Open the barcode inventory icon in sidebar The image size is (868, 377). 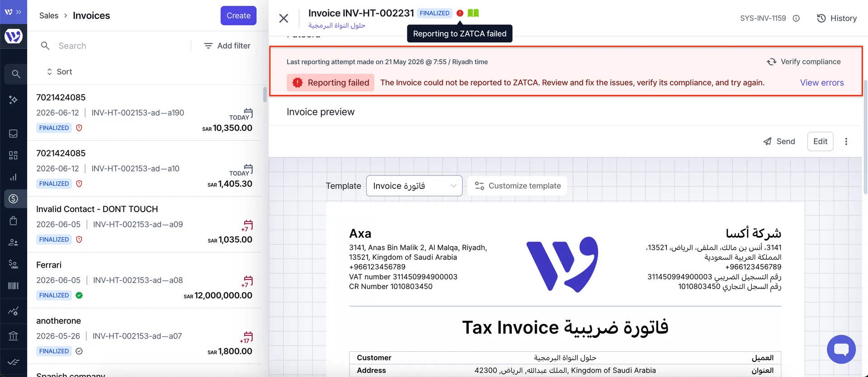[x=14, y=286]
